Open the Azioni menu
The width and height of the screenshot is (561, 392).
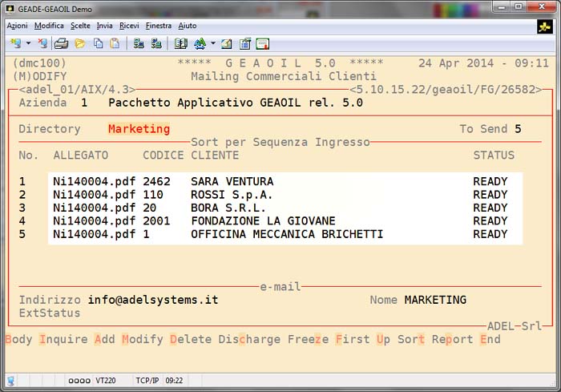coord(17,26)
